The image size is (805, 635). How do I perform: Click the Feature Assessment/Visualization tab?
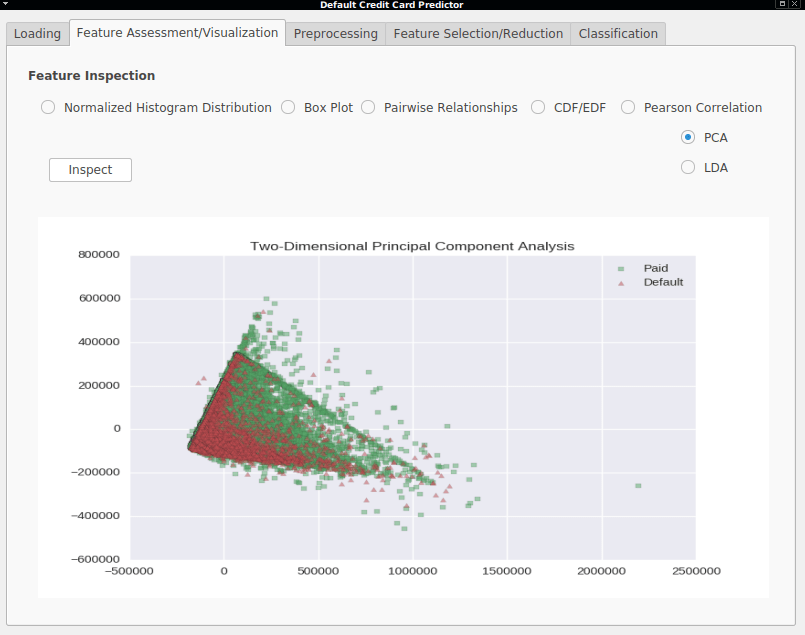(x=177, y=33)
